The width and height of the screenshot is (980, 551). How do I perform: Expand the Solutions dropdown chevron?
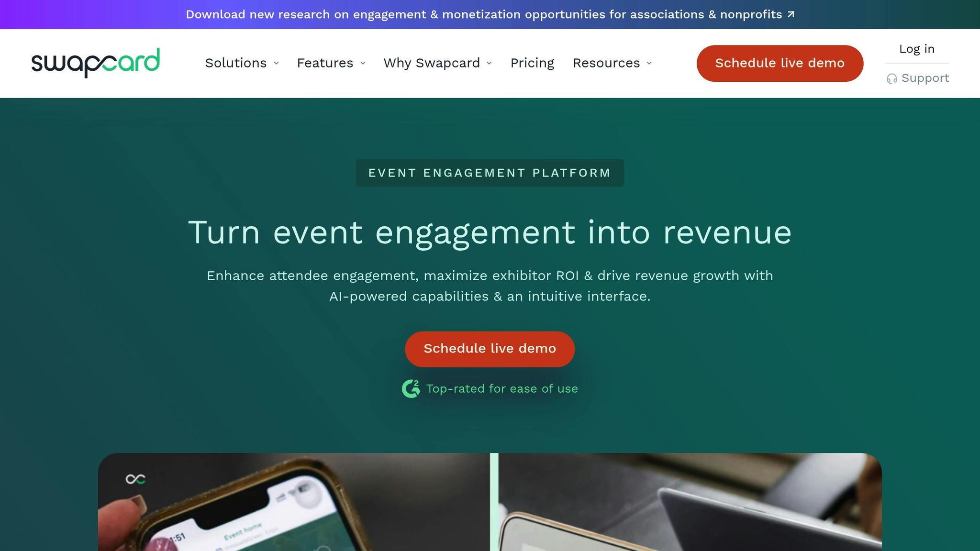276,63
